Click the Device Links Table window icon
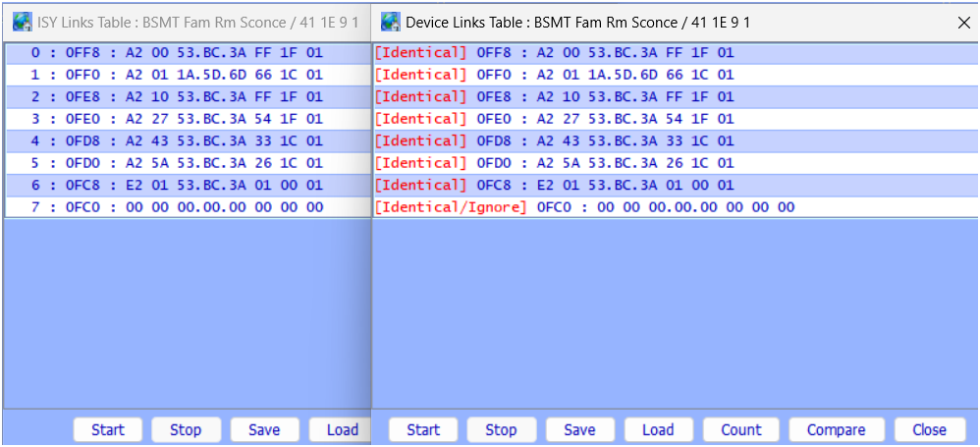980x447 pixels. coord(391,22)
